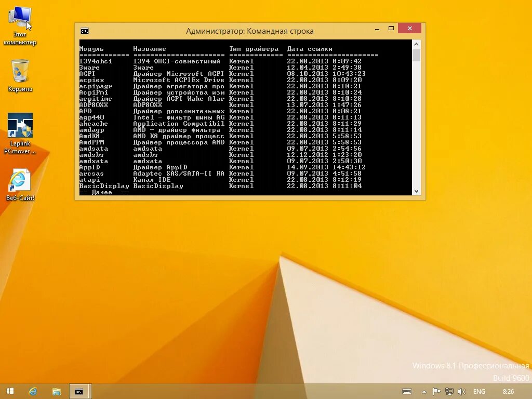Maximize the Командная строка window
Viewport: 532px width, 399px height.
point(391,29)
